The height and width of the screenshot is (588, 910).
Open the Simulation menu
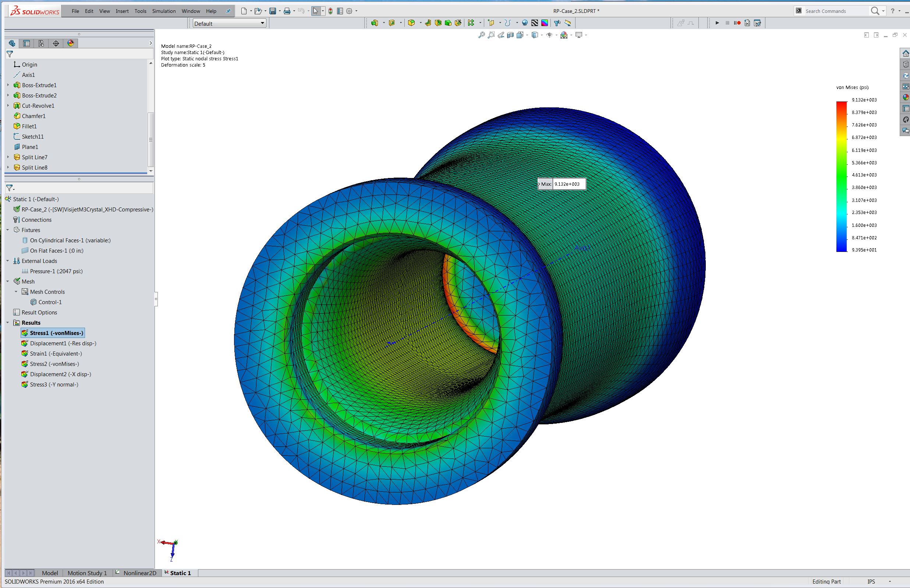click(x=164, y=11)
